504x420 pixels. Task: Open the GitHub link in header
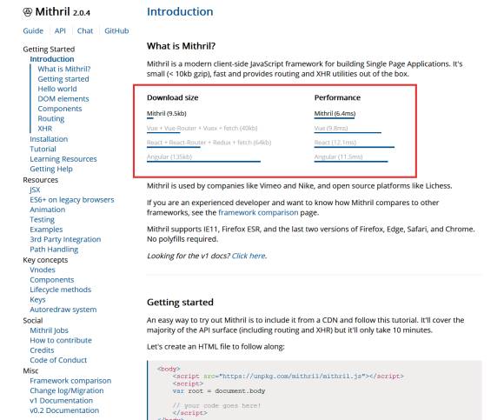[x=116, y=31]
